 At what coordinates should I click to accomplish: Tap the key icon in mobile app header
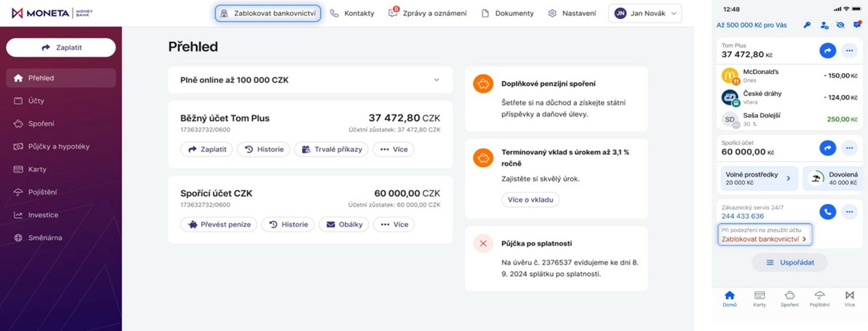[807, 25]
